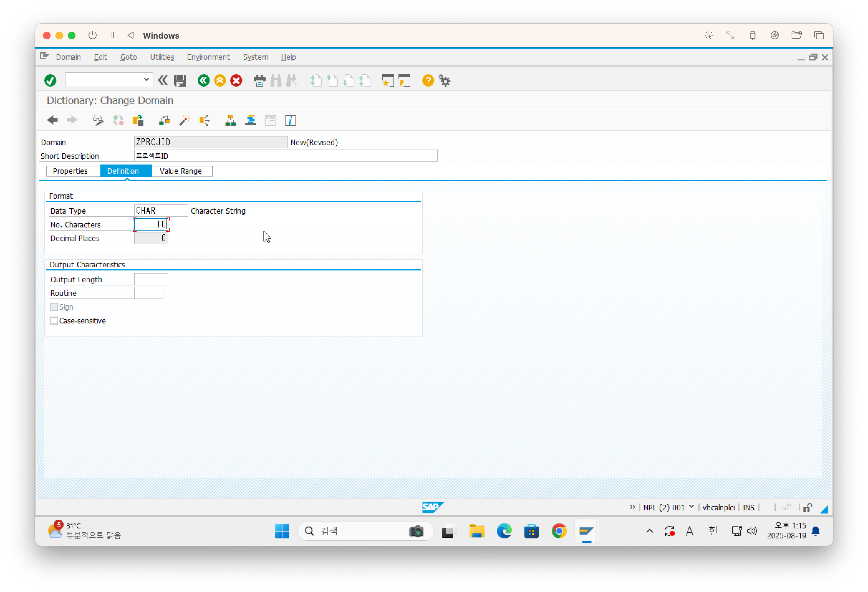
Task: Click the Create New Session star icon
Action: click(388, 80)
